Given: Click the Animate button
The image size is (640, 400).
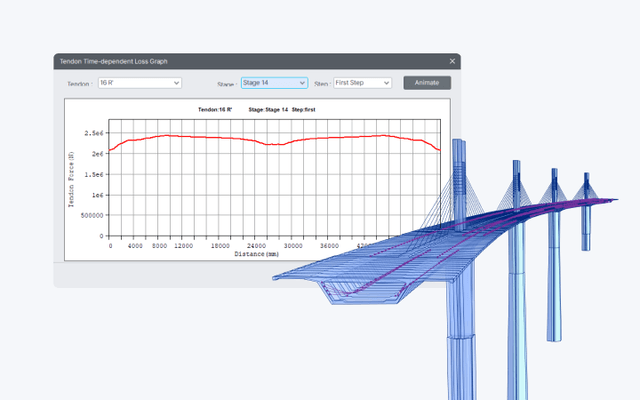Looking at the screenshot, I should [x=427, y=83].
